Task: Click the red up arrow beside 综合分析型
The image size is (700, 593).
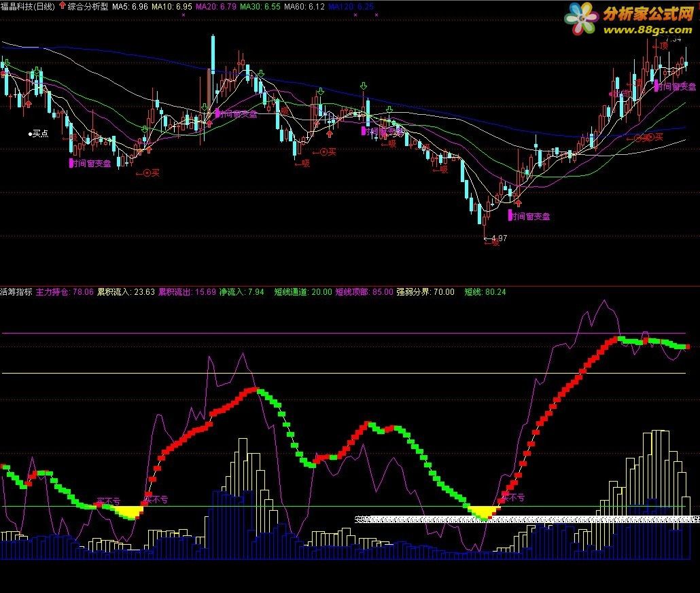Action: click(x=62, y=6)
